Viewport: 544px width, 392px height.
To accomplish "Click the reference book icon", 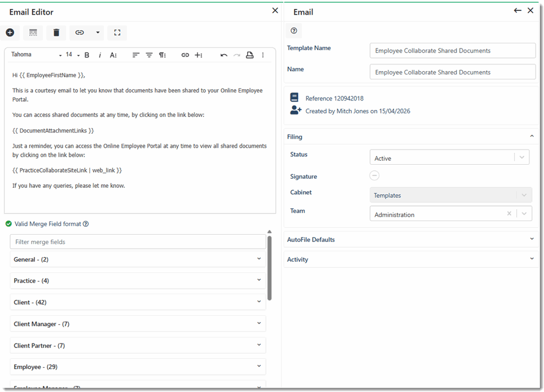I will pos(294,98).
